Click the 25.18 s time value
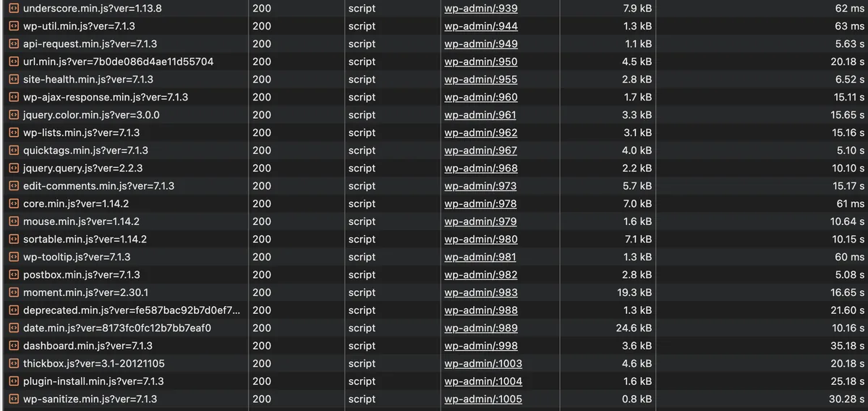868x411 pixels. (847, 381)
